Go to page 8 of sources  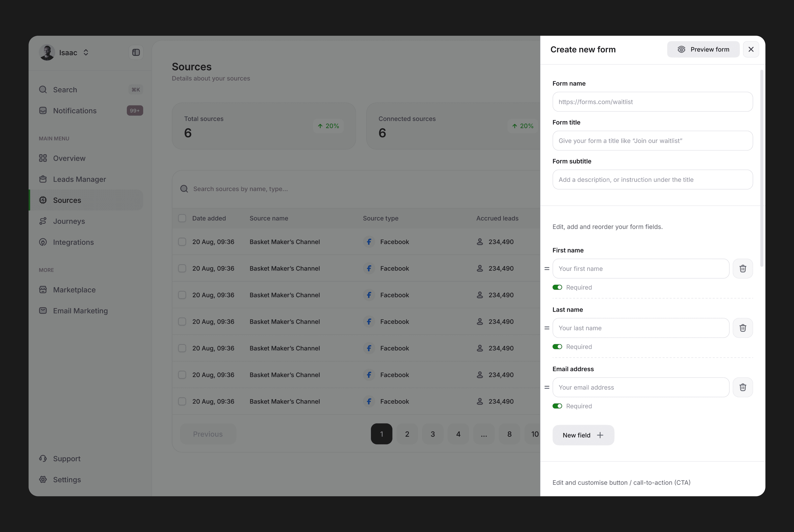point(509,434)
